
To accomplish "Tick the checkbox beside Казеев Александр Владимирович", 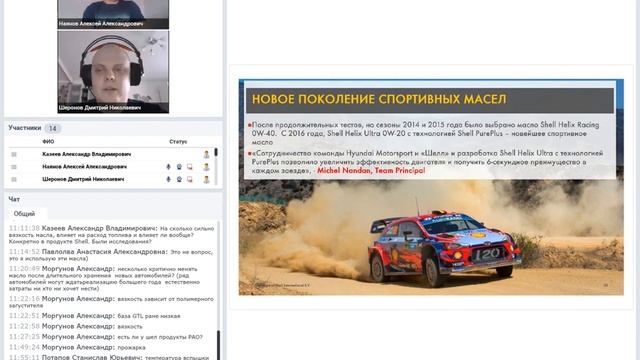I will click(x=14, y=154).
